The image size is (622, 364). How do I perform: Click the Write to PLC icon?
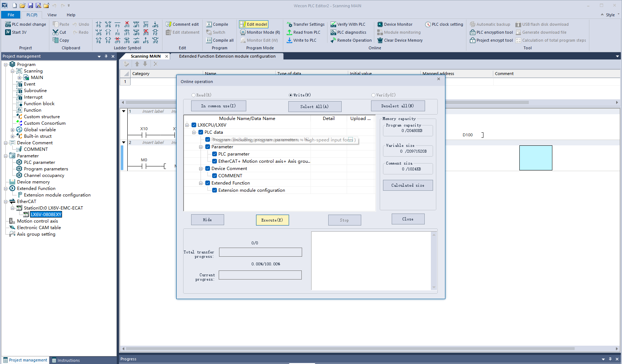[x=289, y=40]
